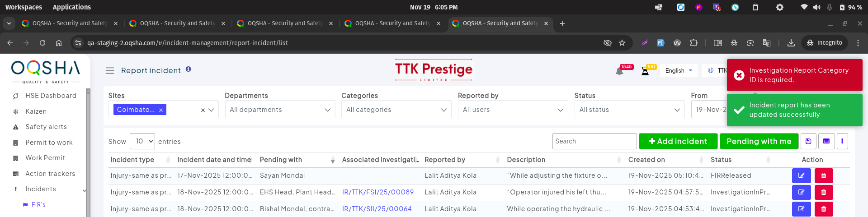Edit the FIRReleased incident row
Viewport: 868px width, 217px height.
tap(801, 175)
